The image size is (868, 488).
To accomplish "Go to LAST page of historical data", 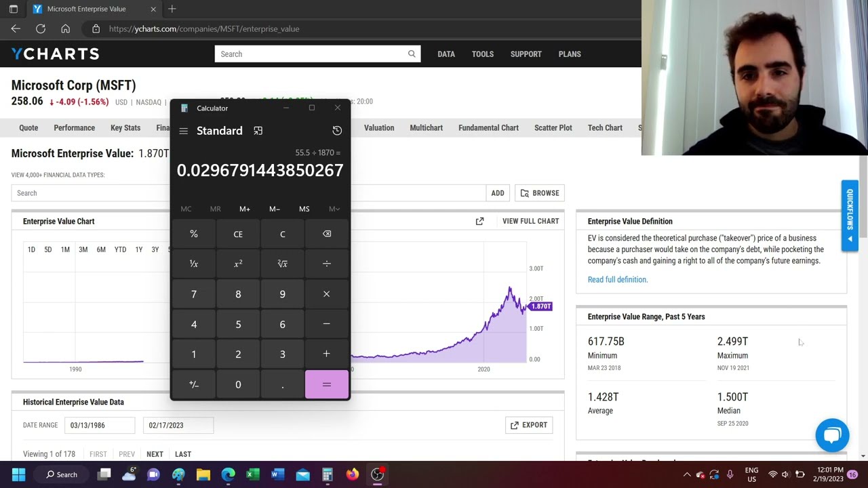I will click(183, 454).
